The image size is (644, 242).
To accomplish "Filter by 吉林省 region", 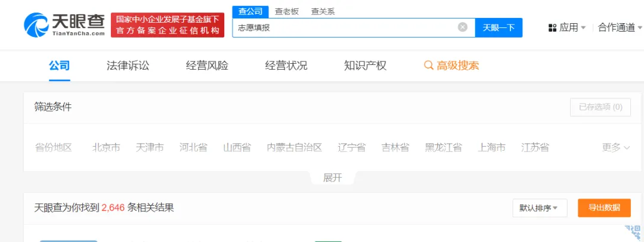I will (x=395, y=147).
